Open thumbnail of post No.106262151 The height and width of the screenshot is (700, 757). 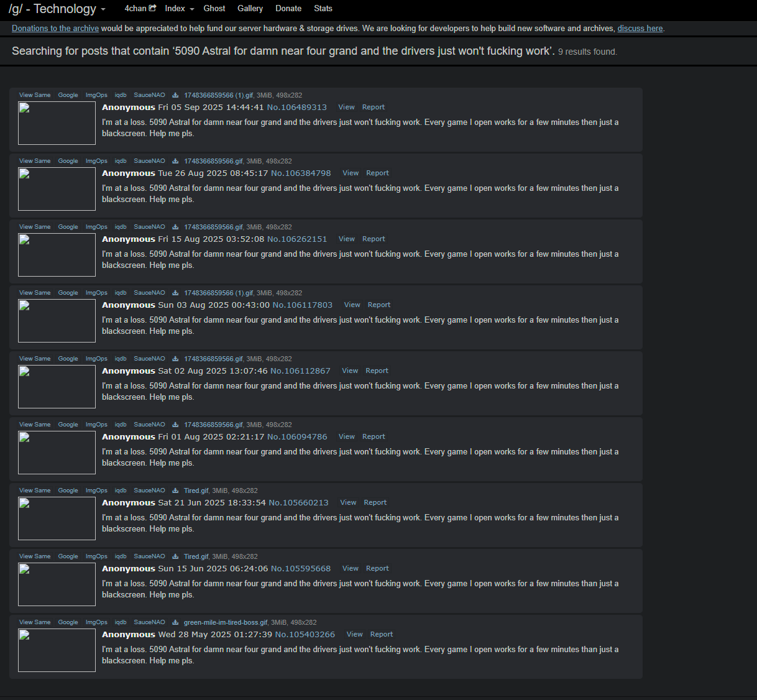(x=57, y=255)
